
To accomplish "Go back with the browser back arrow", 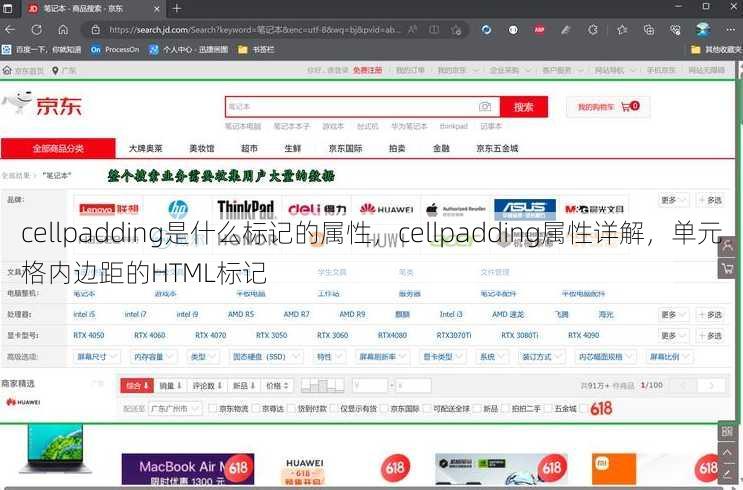I will point(9,30).
